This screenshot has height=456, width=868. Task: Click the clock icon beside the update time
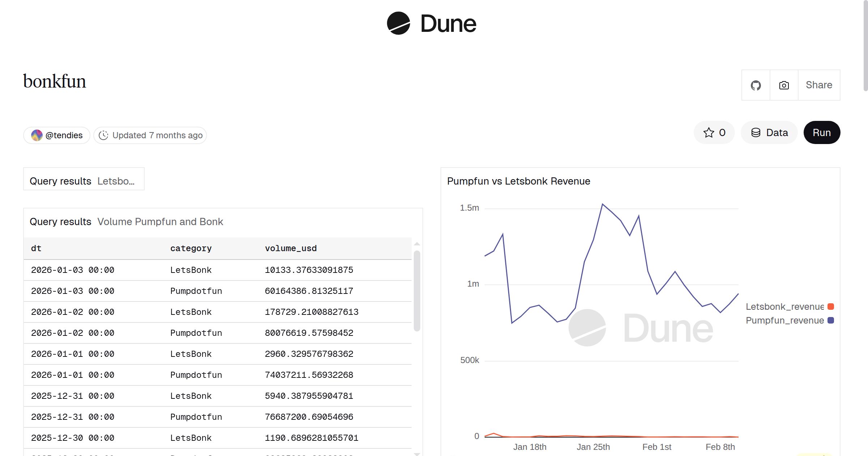pos(103,135)
